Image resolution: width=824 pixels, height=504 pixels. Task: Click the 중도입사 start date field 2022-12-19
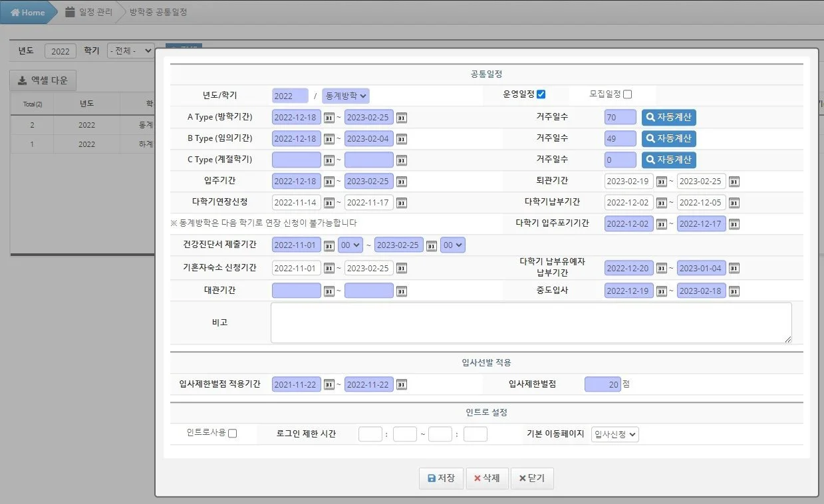click(x=629, y=291)
